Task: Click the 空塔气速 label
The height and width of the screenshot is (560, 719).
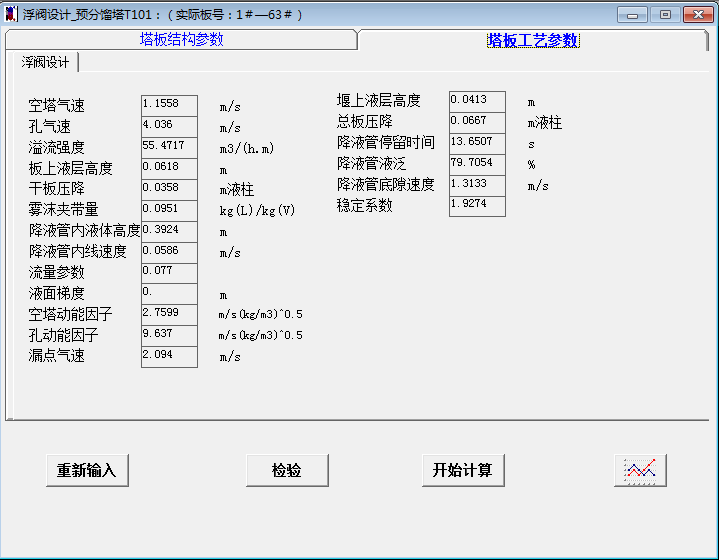Action: [x=56, y=106]
